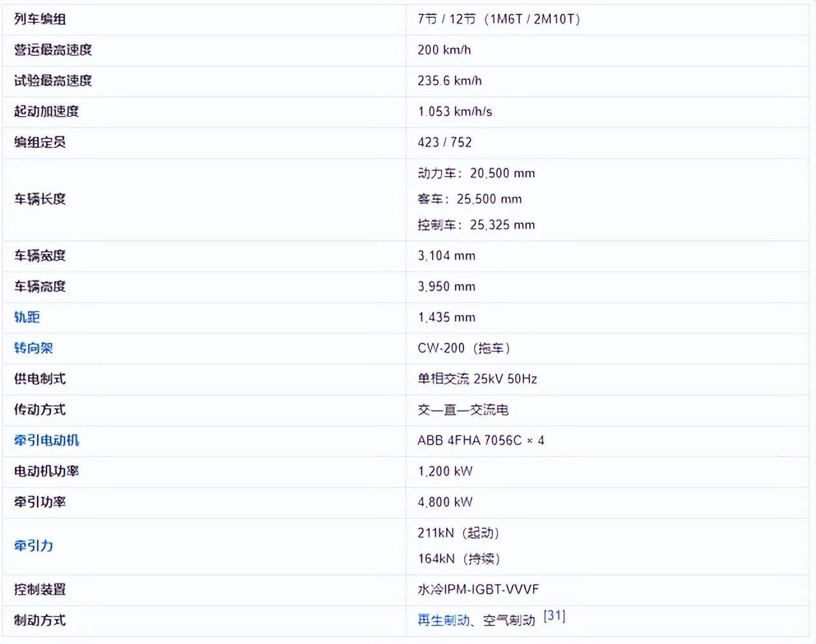Click the 1.053 km/h/s value
The width and height of the screenshot is (816, 644).
pyautogui.click(x=455, y=112)
